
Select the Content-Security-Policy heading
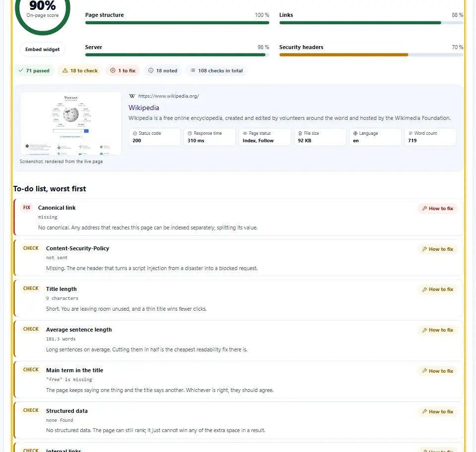[77, 248]
